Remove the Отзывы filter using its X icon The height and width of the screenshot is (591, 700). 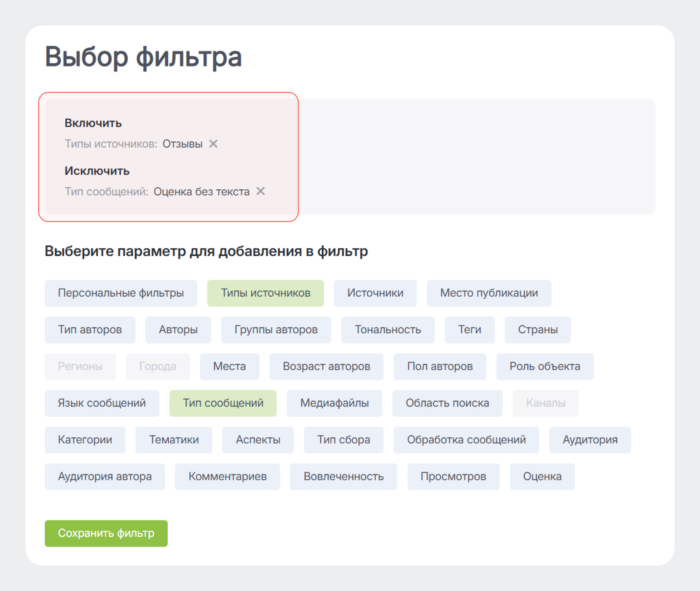pyautogui.click(x=214, y=144)
